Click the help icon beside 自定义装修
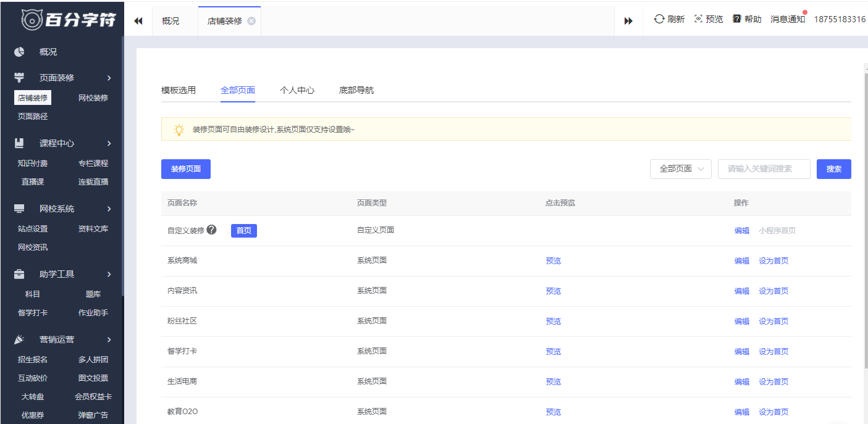This screenshot has width=868, height=424. 212,230
